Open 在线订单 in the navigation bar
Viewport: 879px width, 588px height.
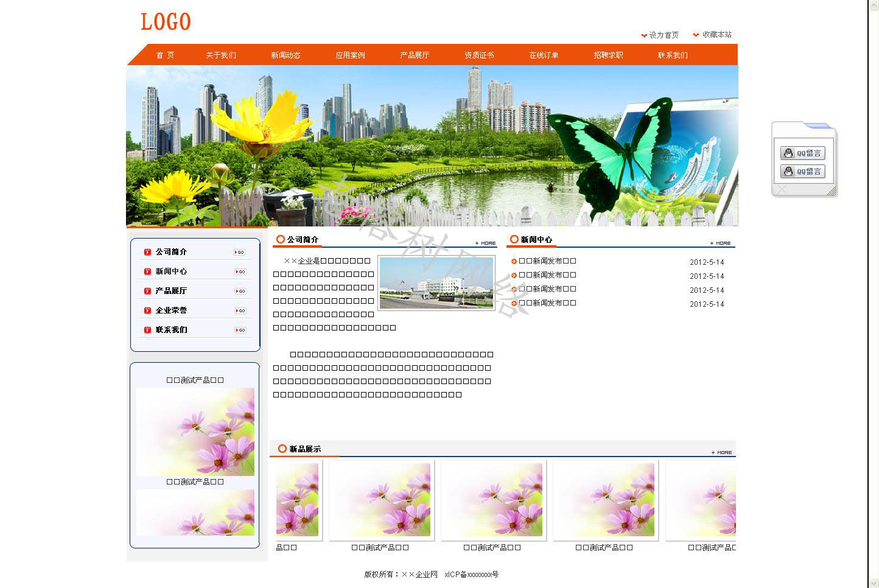tap(544, 55)
